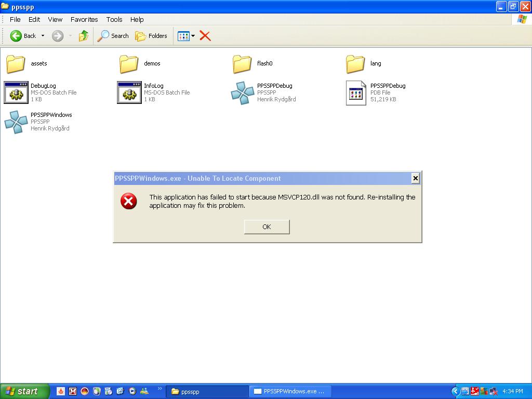Viewport: 532px width, 399px height.
Task: Select the PPSSPPDebug application icon
Action: [x=242, y=93]
